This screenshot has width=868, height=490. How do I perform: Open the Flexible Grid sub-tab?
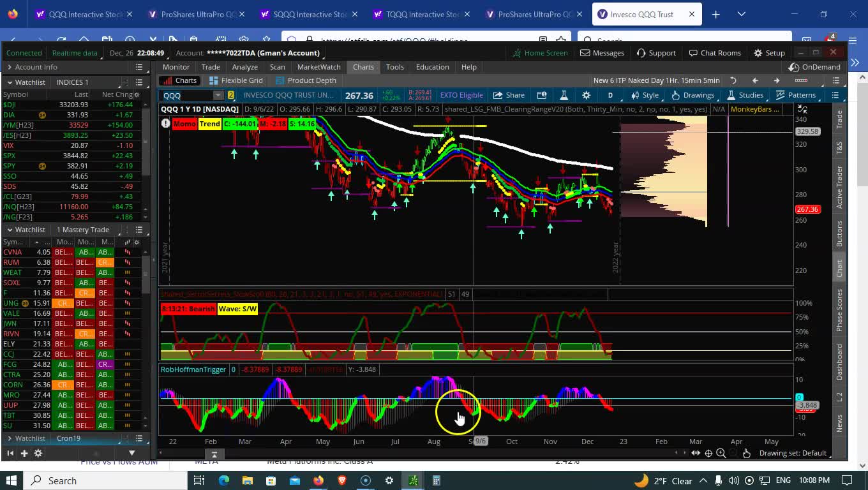[236, 80]
